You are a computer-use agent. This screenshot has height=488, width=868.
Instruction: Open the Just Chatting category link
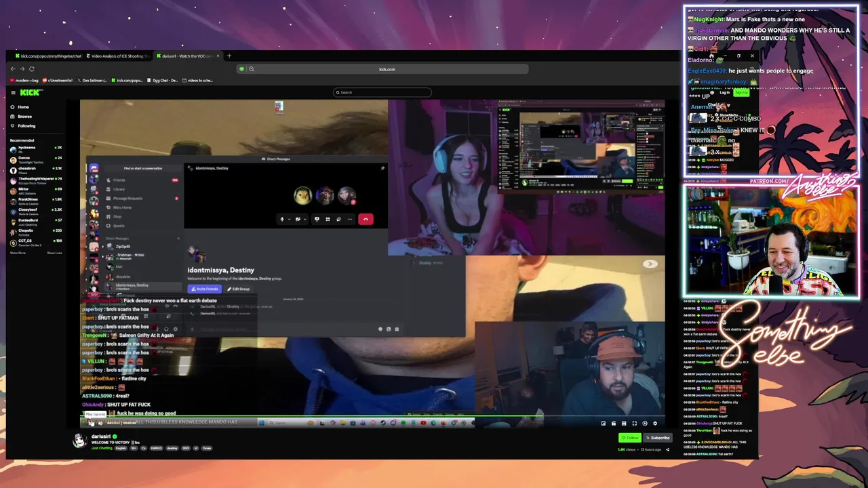click(102, 448)
